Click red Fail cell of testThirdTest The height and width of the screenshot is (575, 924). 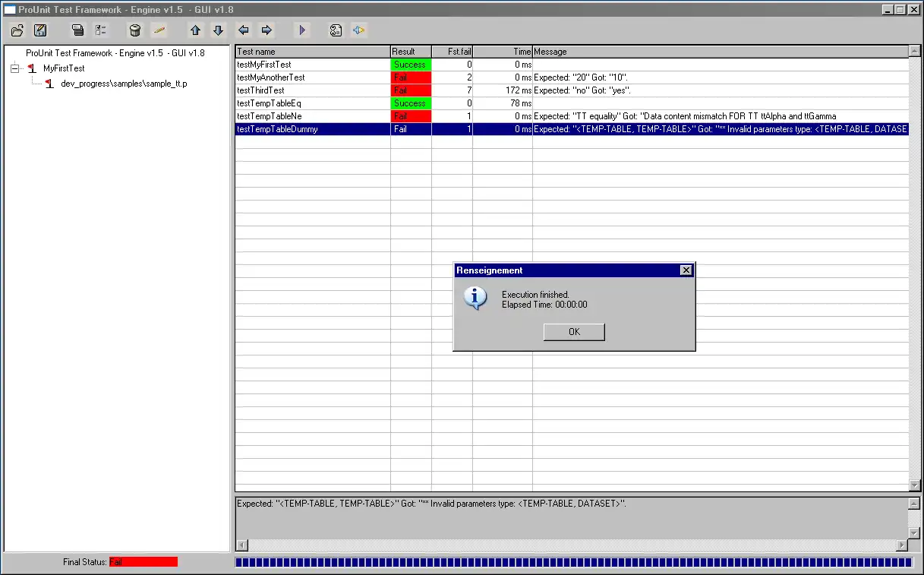(x=411, y=90)
